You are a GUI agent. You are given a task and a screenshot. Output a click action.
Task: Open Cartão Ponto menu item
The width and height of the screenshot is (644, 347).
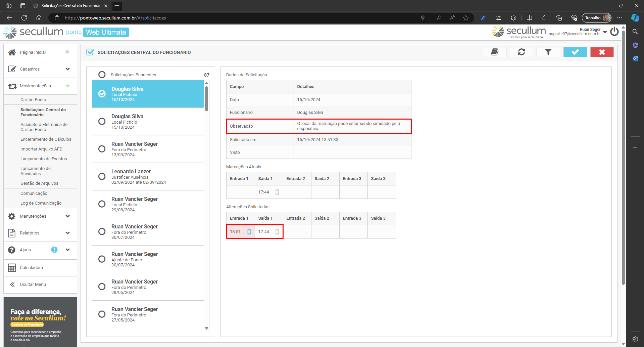pos(33,100)
